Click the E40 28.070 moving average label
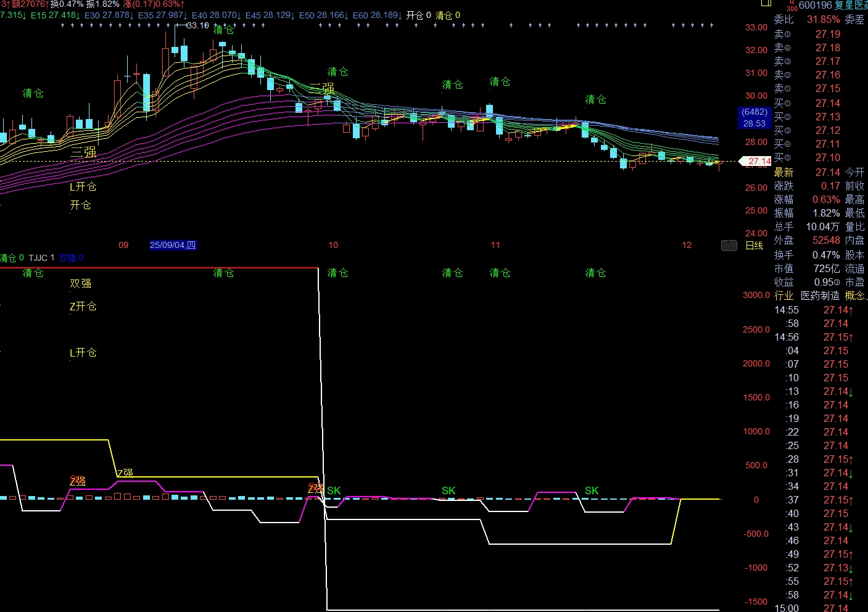 217,15
